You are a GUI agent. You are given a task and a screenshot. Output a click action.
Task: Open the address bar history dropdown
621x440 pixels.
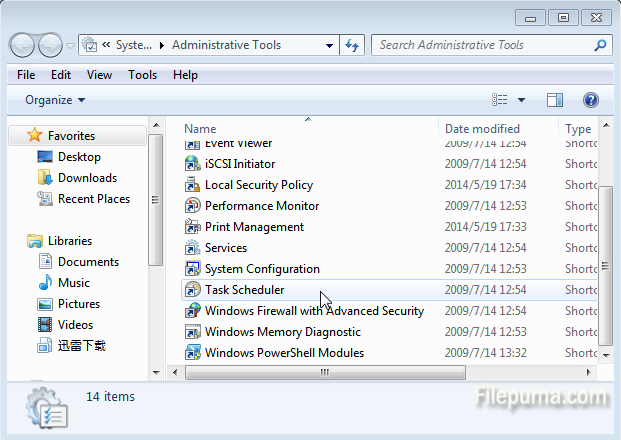coord(330,45)
